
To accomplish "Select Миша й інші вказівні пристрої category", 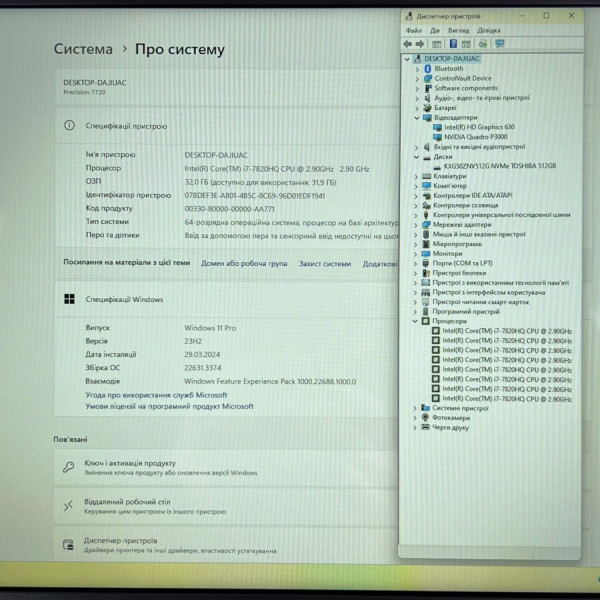I will coord(479,234).
